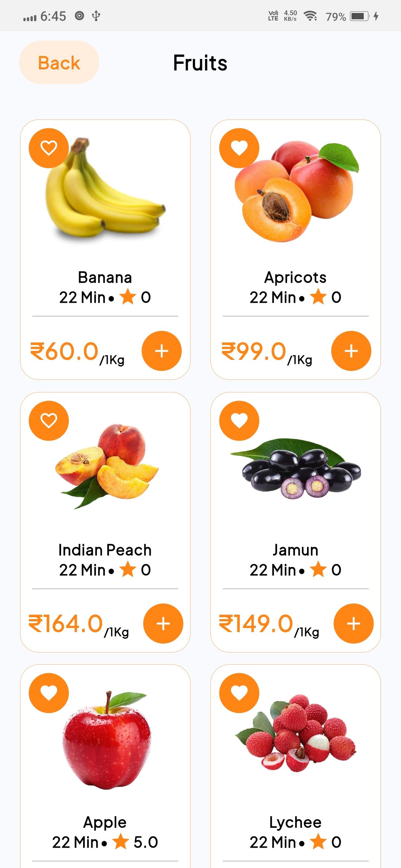Add Apricots to cart with plus
This screenshot has width=401, height=868.
coord(351,351)
